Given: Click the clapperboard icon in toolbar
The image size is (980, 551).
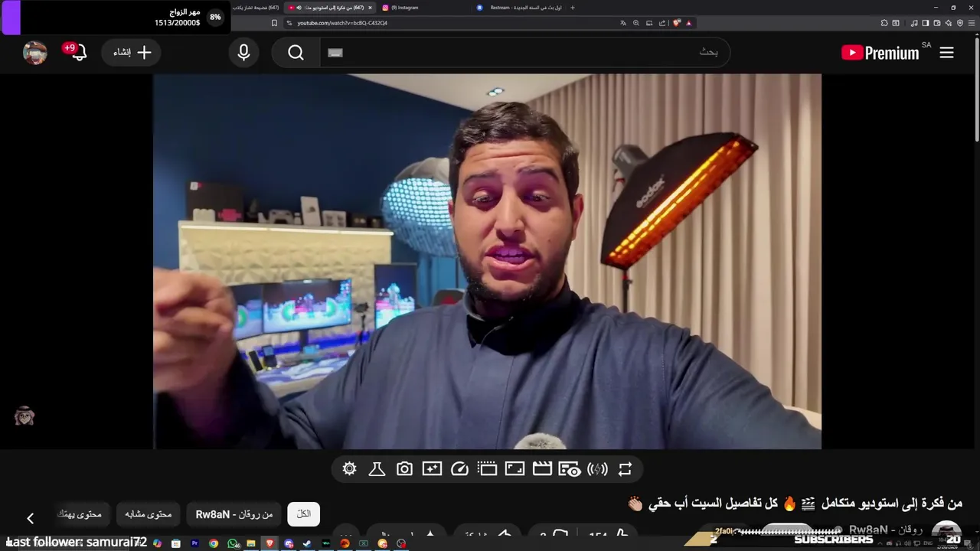Looking at the screenshot, I should pyautogui.click(x=542, y=469).
